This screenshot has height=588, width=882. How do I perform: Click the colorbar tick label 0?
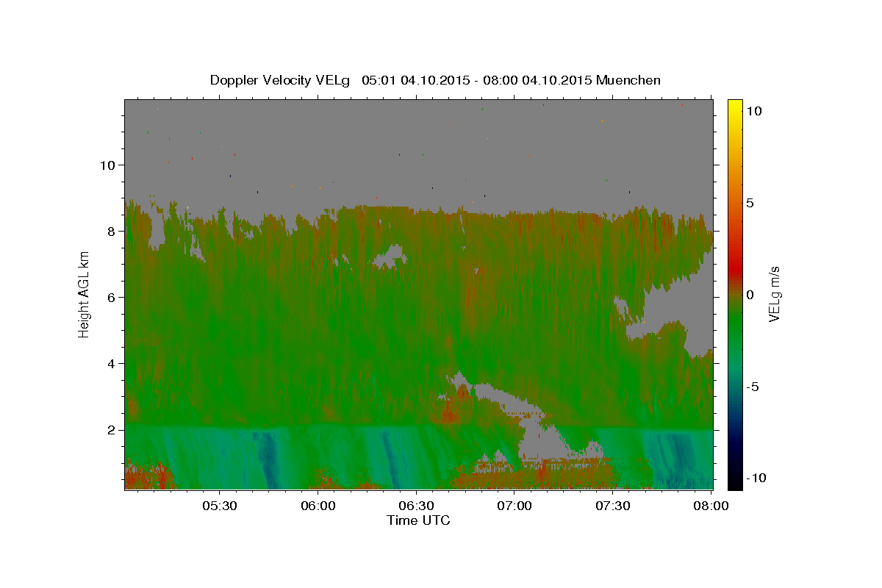[x=750, y=295]
